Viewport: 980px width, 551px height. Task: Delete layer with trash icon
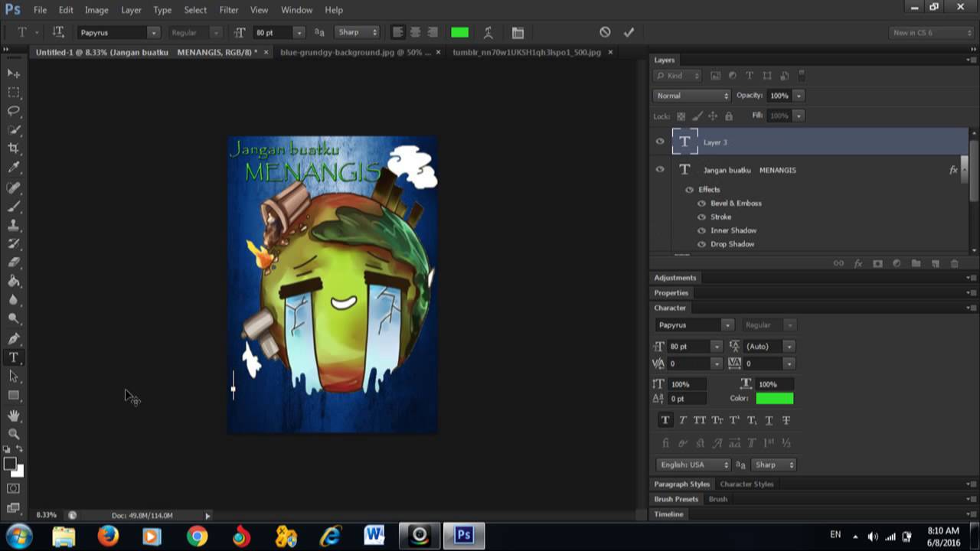coord(954,263)
